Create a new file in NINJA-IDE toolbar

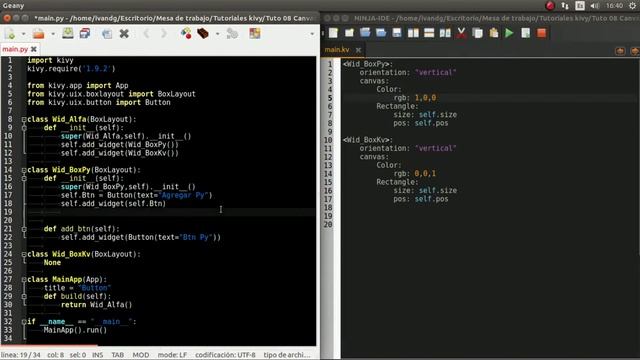[333, 33]
